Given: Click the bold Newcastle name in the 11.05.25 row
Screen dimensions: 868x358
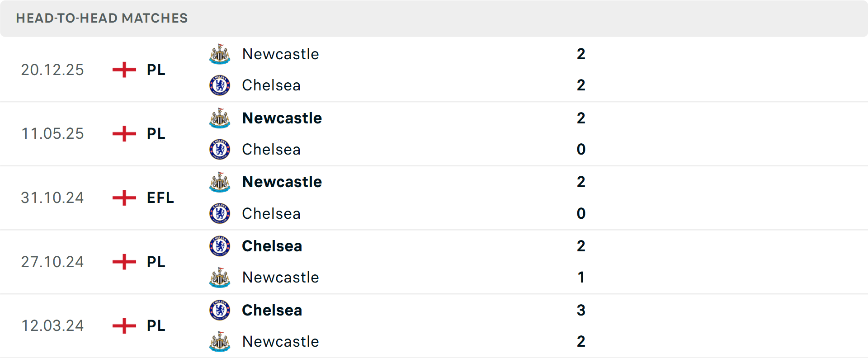Looking at the screenshot, I should click(282, 118).
